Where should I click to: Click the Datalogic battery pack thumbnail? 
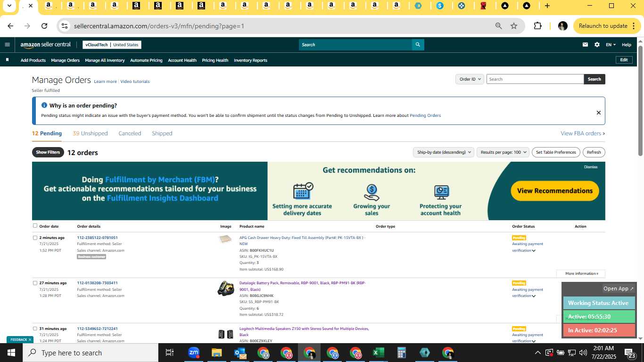(x=226, y=288)
